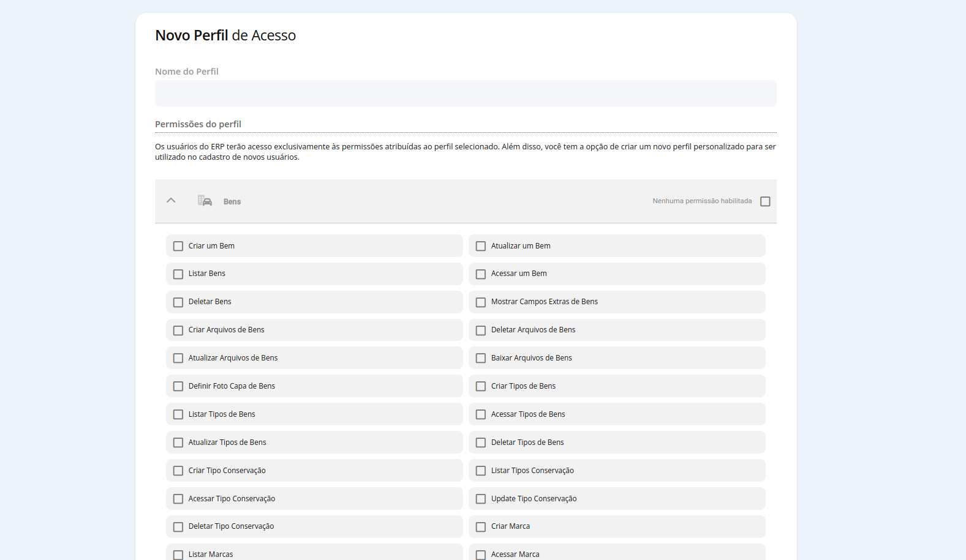The image size is (966, 560).
Task: Tick the Criar Marca checkbox
Action: point(481,527)
